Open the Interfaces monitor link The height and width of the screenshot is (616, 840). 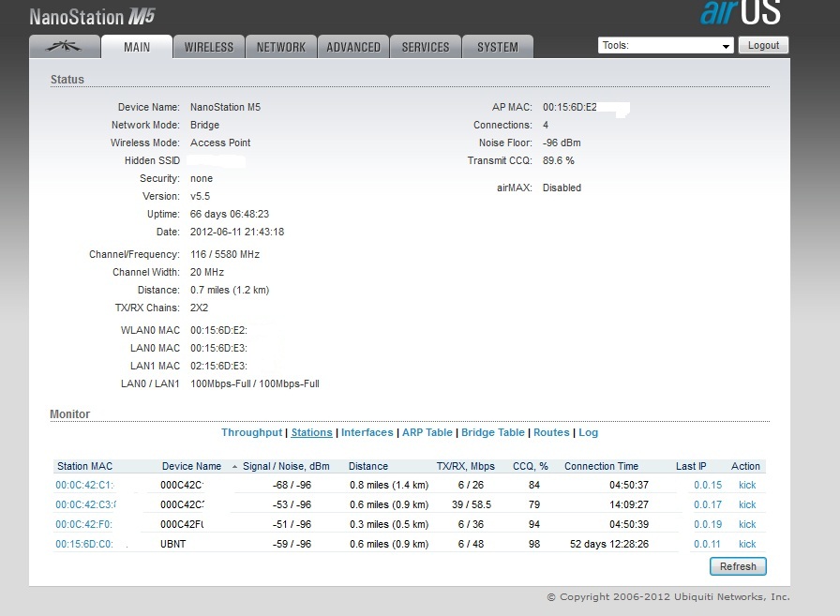click(x=367, y=432)
